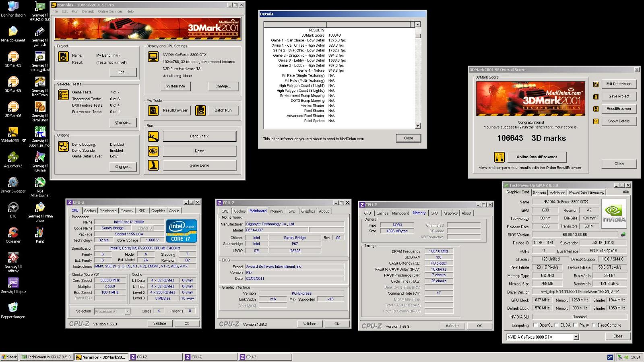Switch to Validation tab in GPU-Z

click(x=557, y=192)
